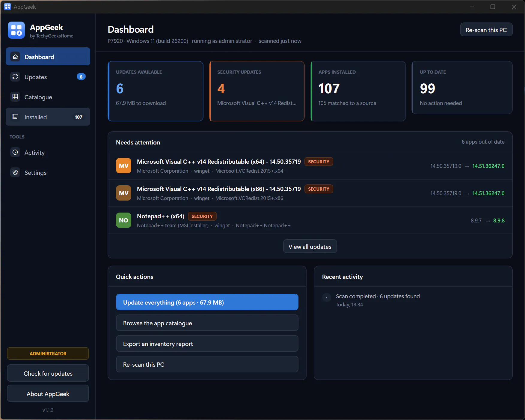Click the Updates refresh icon
This screenshot has height=420, width=525.
[x=15, y=77]
